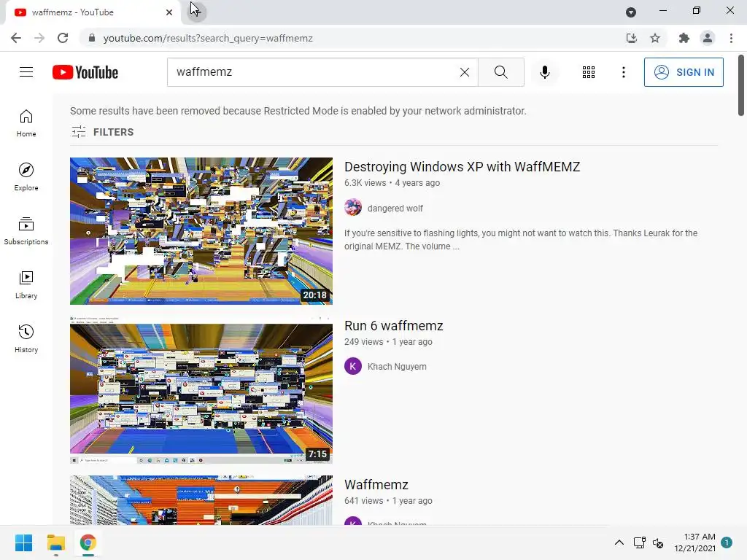Screen dimensions: 747x560
Task: Click the magnifier search button
Action: click(500, 72)
